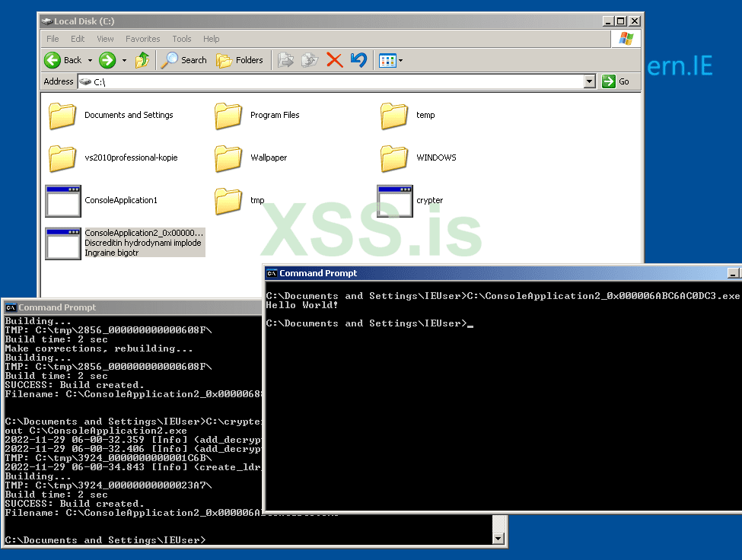Select the ConsoleApplication2_0x00000 executable icon
The image size is (742, 560).
63,243
